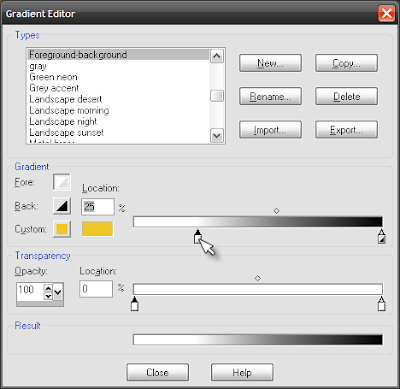400x389 pixels.
Task: Select Landscape night gradient
Action: pyautogui.click(x=118, y=121)
